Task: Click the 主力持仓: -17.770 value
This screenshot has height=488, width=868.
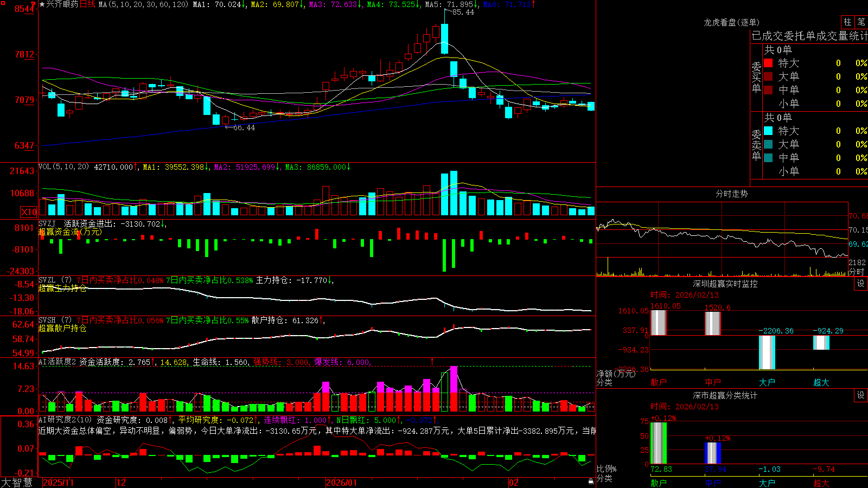Action: 292,280
